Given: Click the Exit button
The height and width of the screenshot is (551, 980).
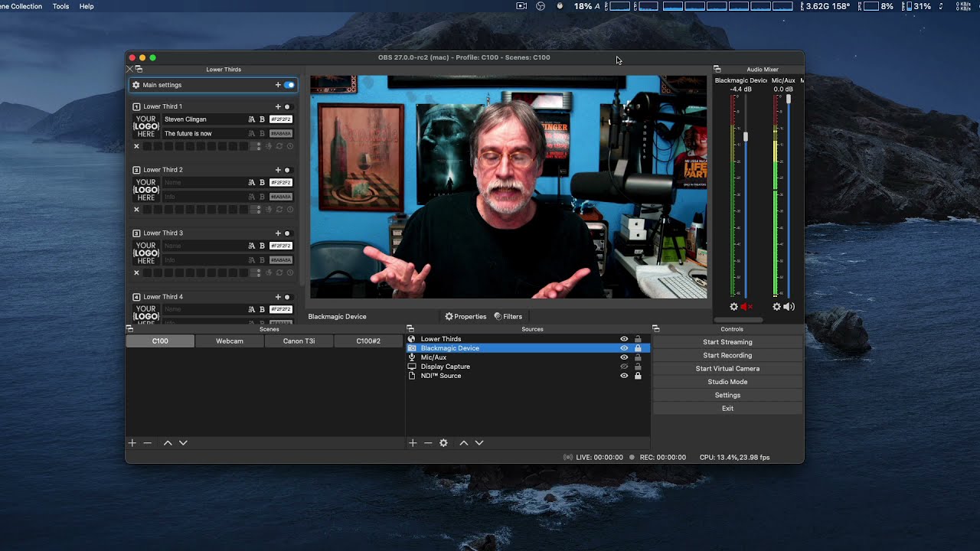Looking at the screenshot, I should [727, 409].
